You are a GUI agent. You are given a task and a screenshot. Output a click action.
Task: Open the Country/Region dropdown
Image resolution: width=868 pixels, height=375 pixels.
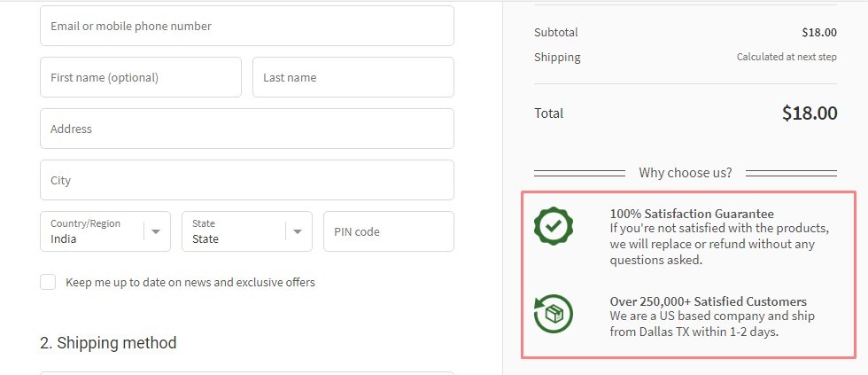pyautogui.click(x=93, y=231)
